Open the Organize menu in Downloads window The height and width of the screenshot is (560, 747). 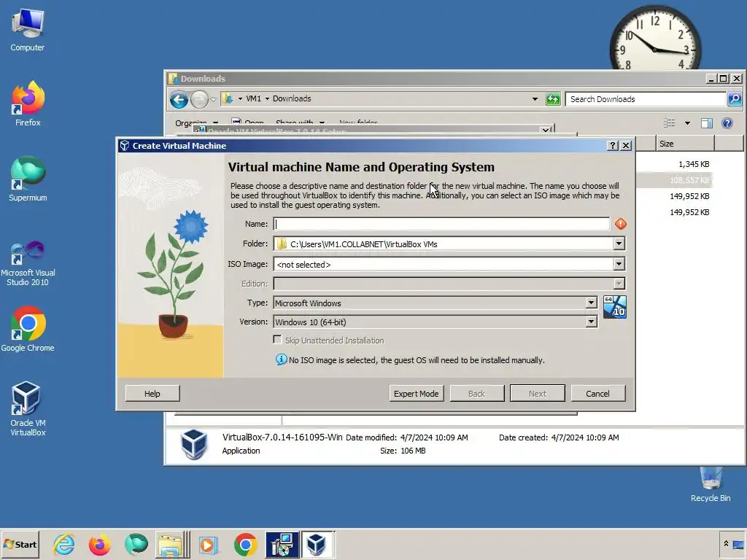196,123
